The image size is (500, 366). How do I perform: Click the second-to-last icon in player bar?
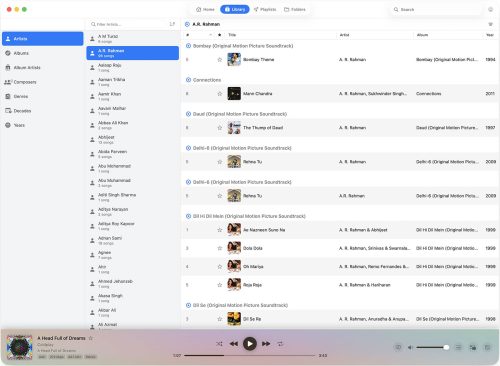[473, 347]
